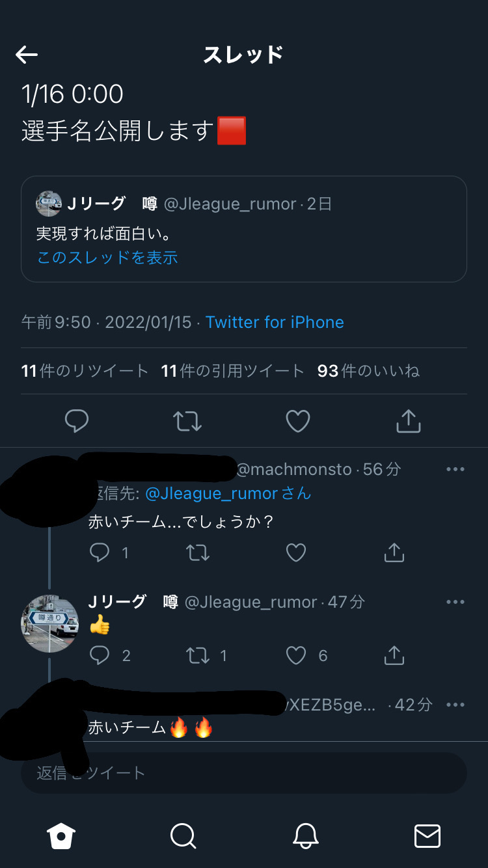Reply to the main tweet

click(77, 422)
